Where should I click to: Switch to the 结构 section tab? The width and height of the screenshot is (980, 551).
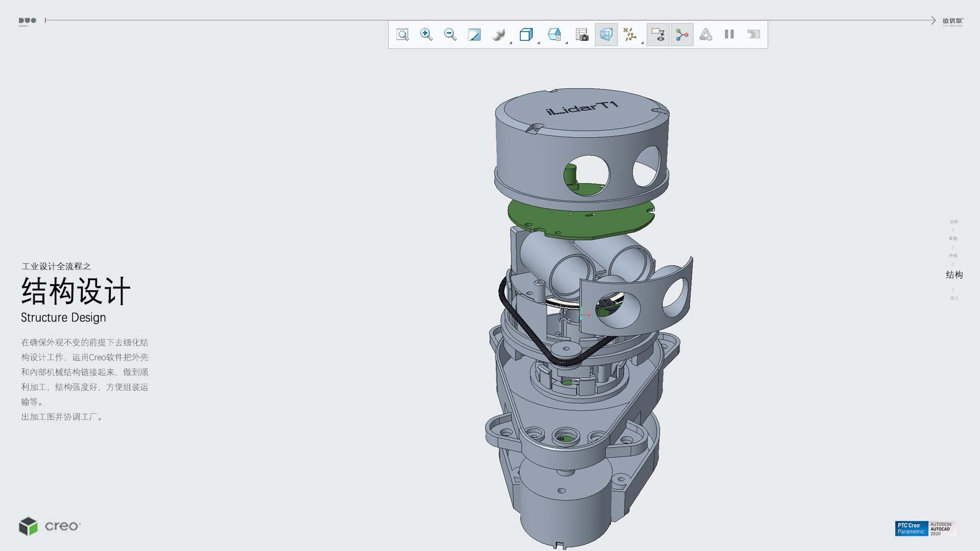click(954, 275)
